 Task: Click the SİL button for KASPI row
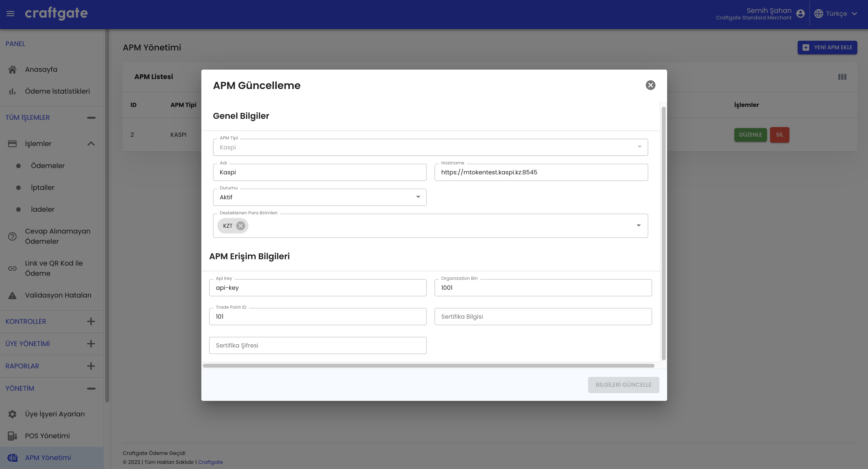[x=779, y=135]
